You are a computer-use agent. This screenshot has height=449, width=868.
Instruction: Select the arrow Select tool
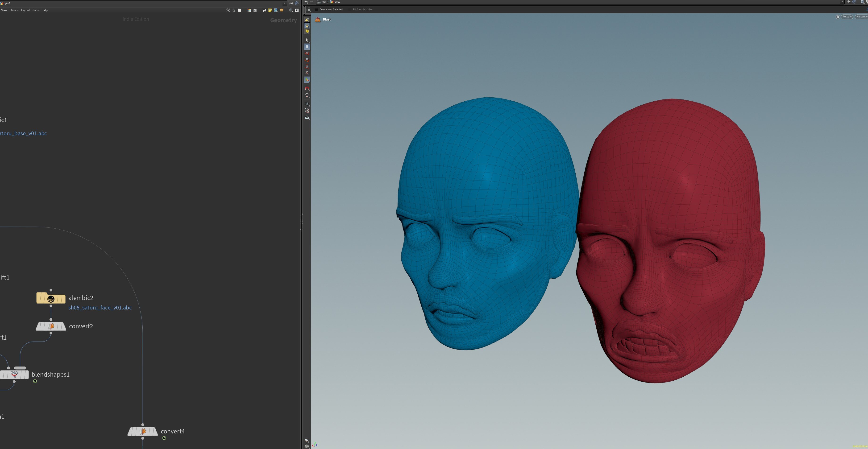click(x=307, y=40)
